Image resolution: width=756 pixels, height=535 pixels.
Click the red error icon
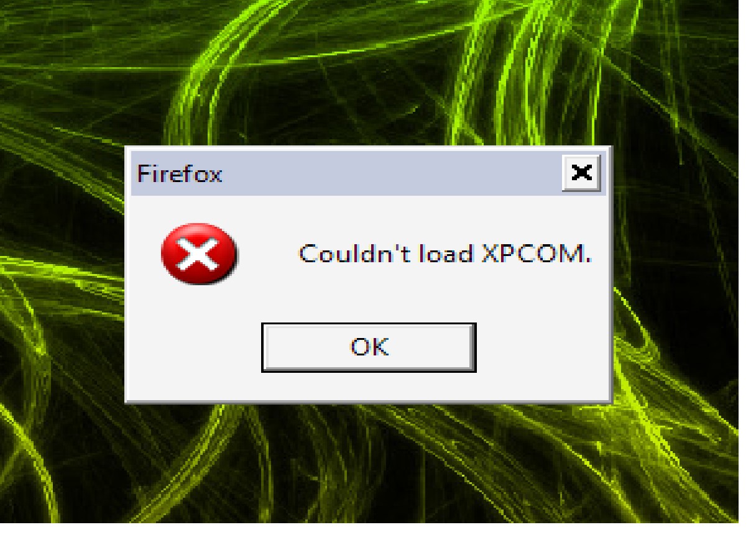198,254
